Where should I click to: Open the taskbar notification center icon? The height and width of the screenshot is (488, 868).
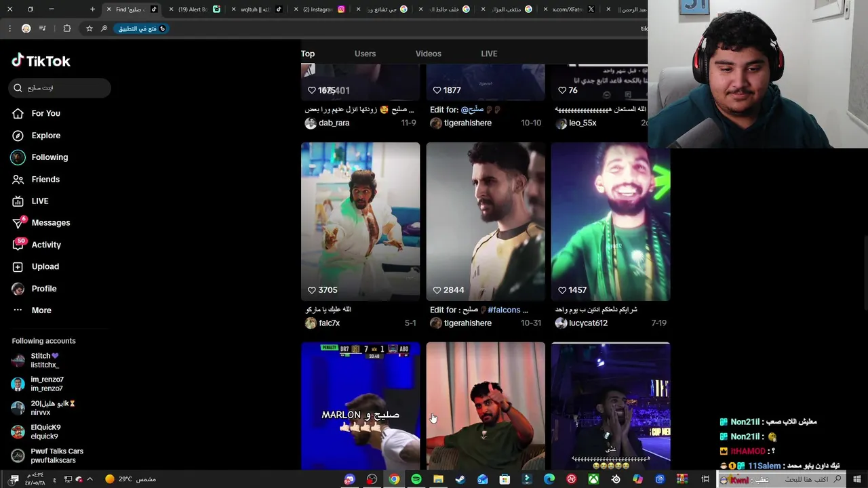tap(15, 479)
